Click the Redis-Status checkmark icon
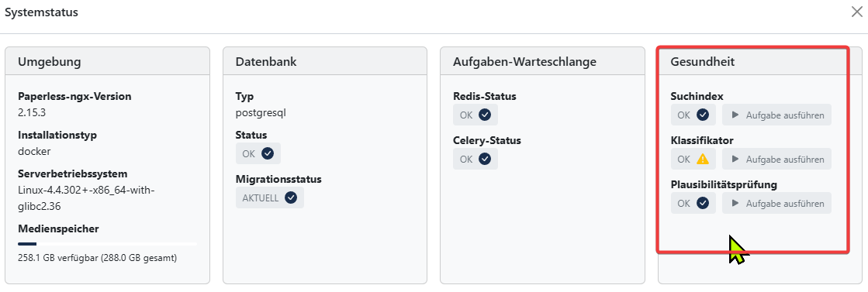 click(485, 115)
